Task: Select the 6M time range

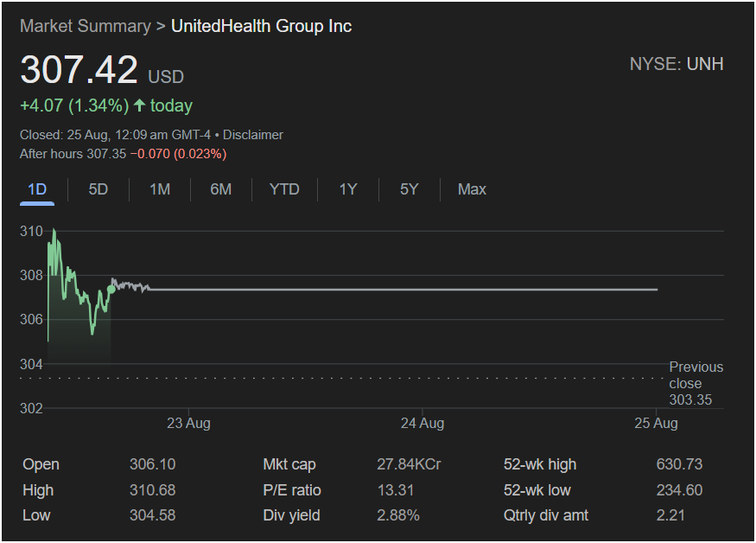Action: 221,189
